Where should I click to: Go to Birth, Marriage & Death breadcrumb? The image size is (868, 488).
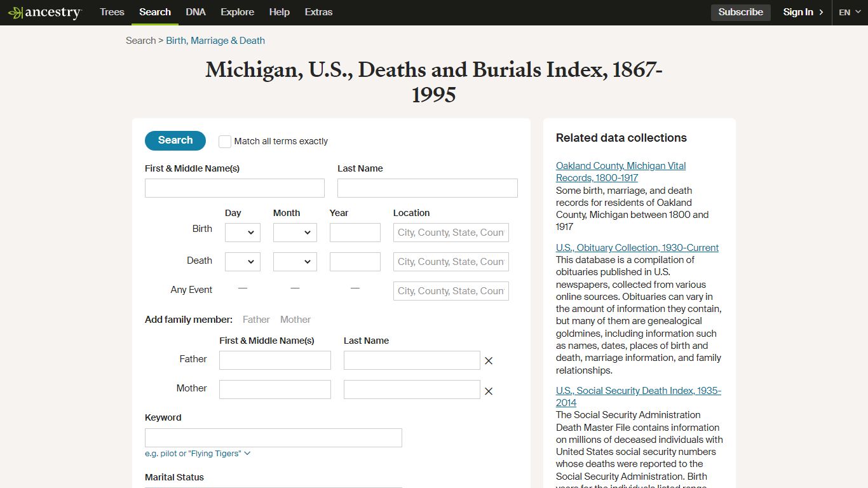pos(215,41)
